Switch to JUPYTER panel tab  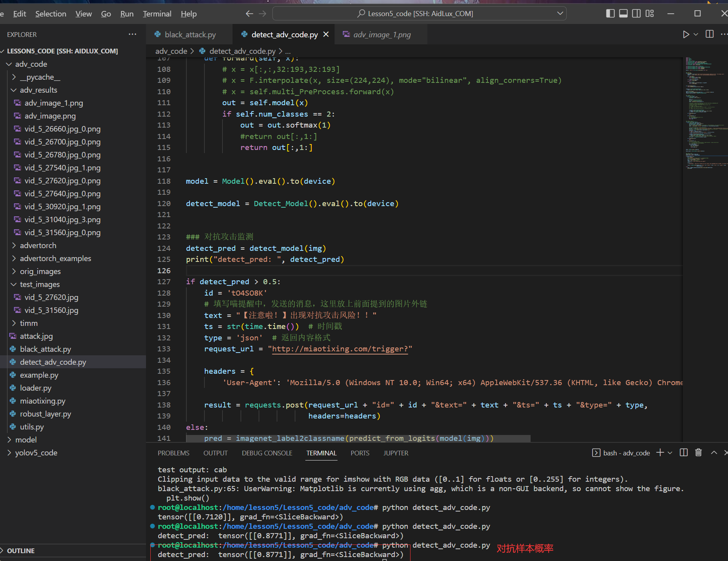pos(396,453)
